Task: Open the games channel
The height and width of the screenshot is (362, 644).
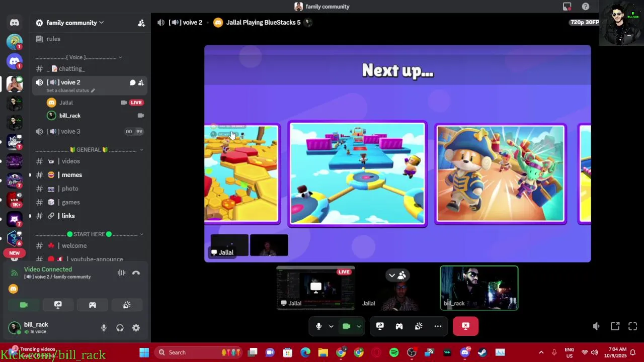Action: pyautogui.click(x=89, y=202)
